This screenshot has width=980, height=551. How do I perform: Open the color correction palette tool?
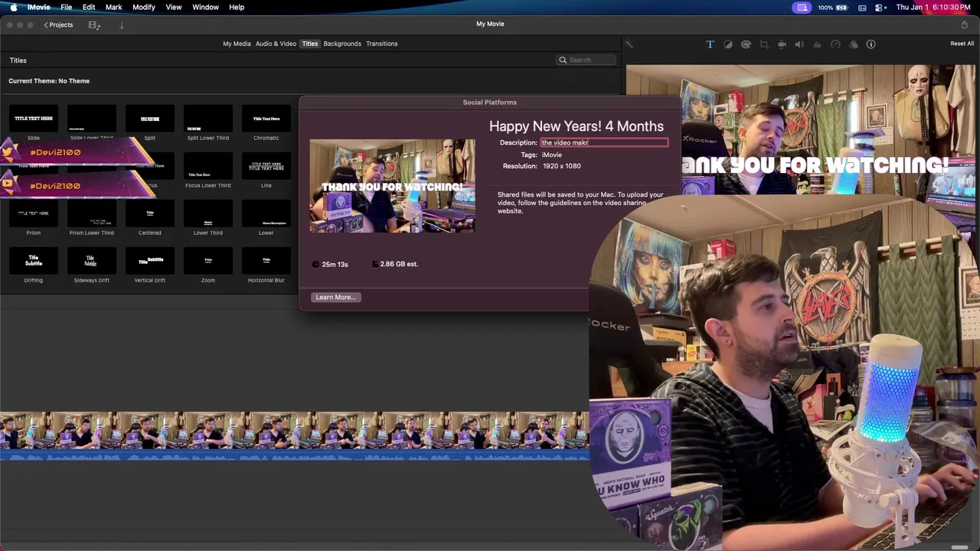click(746, 44)
